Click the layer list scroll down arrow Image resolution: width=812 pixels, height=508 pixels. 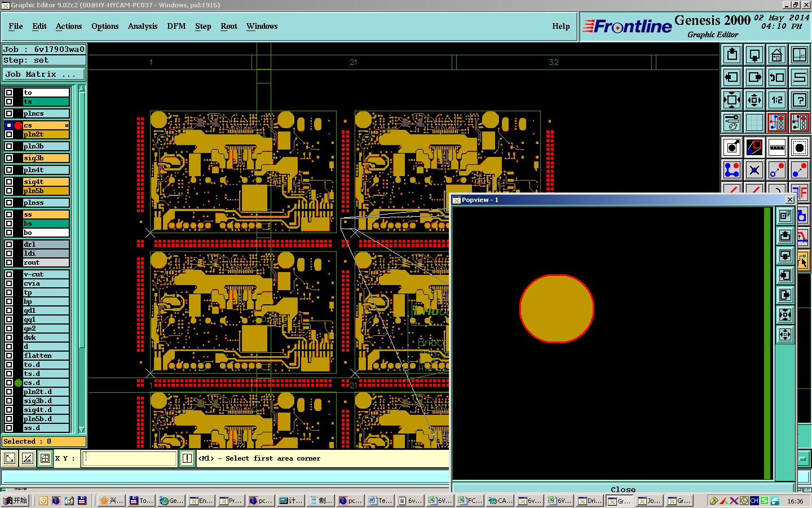pos(82,430)
